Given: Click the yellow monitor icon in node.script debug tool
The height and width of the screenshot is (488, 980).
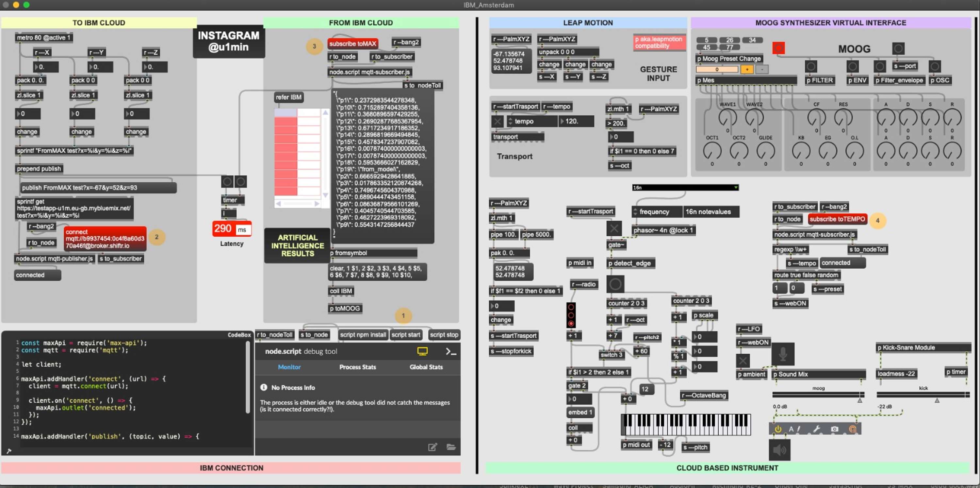Looking at the screenshot, I should tap(422, 351).
